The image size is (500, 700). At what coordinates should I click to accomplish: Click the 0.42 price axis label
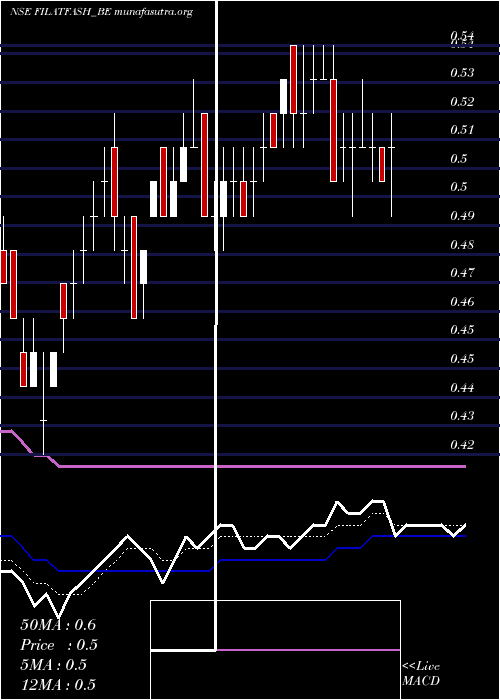tap(462, 445)
